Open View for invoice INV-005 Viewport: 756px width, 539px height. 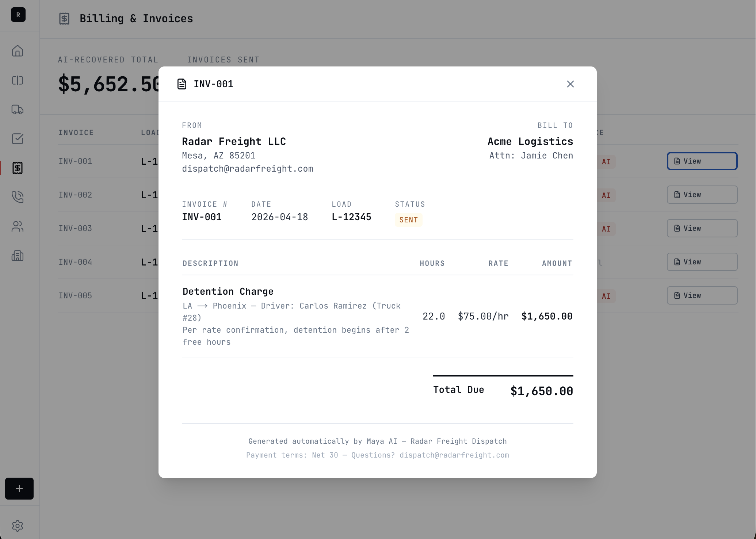pyautogui.click(x=702, y=295)
